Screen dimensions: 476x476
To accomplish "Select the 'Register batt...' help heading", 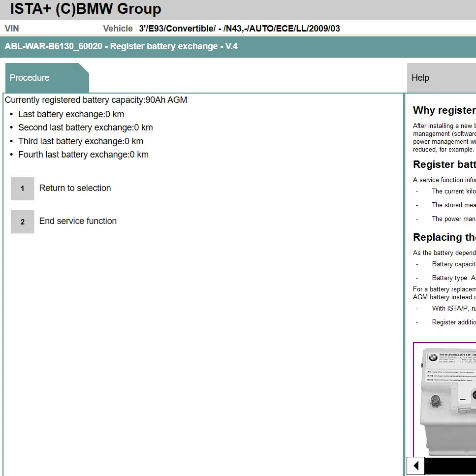I will (444, 164).
